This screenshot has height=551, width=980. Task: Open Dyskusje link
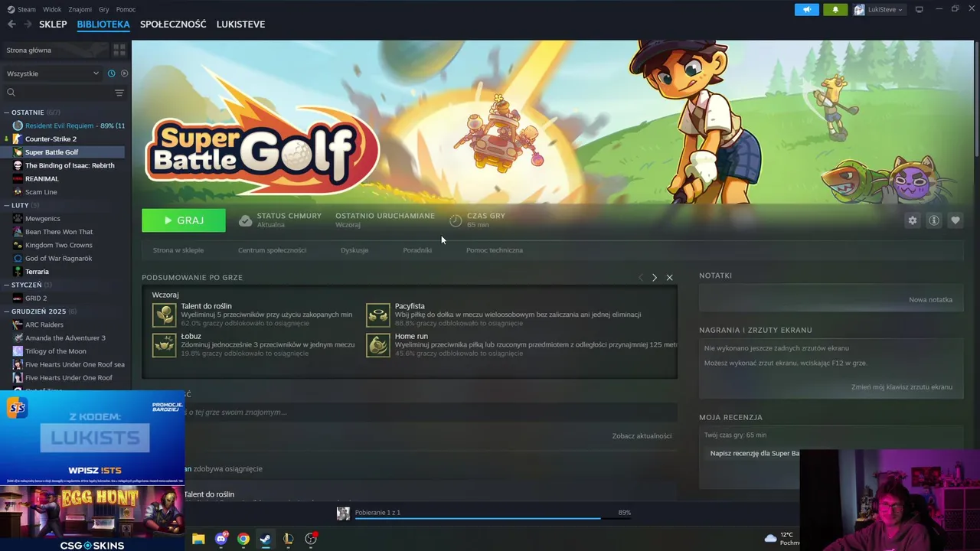[354, 250]
